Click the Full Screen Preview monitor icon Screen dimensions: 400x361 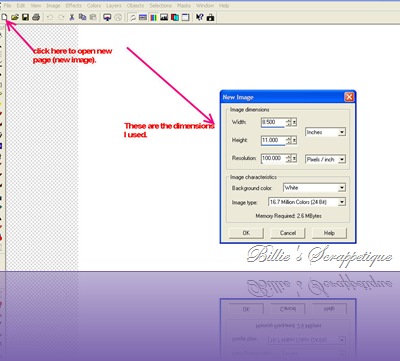tap(107, 17)
